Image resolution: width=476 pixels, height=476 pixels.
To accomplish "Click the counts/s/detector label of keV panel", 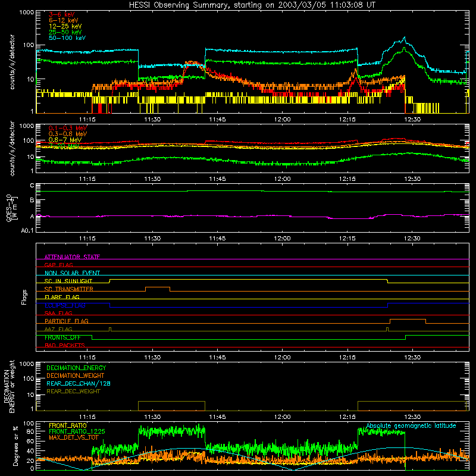I will (12, 62).
